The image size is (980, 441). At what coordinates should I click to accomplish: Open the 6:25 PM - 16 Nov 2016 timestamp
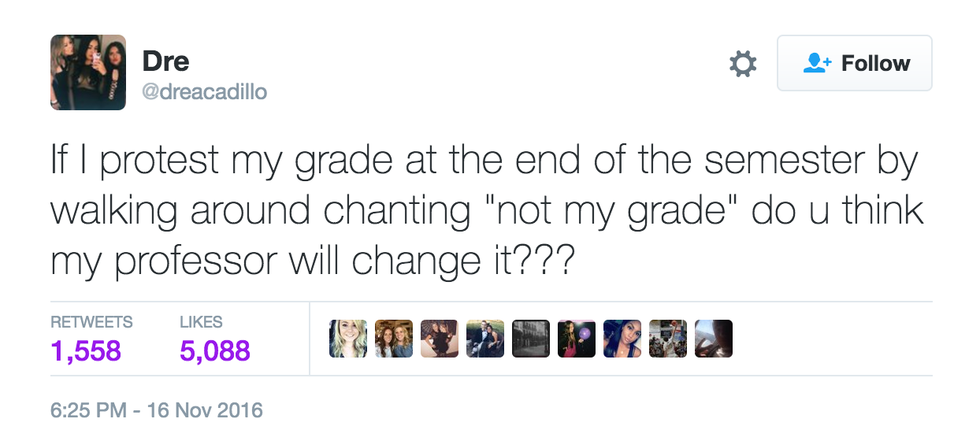click(155, 409)
